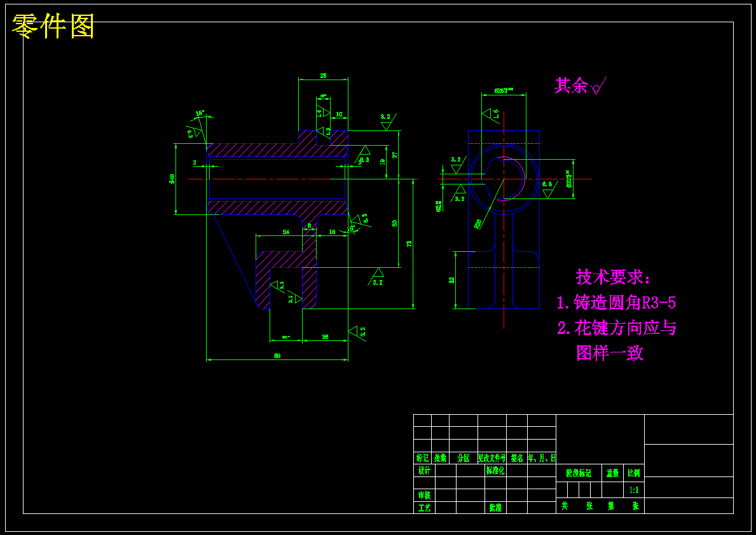Click the 签名 title block cell
Screen dimensions: 756x535
pyautogui.click(x=517, y=458)
